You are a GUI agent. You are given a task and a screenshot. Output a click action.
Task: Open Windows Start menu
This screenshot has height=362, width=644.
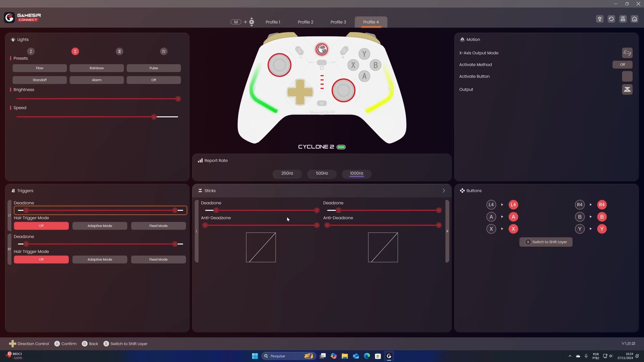(x=255, y=356)
